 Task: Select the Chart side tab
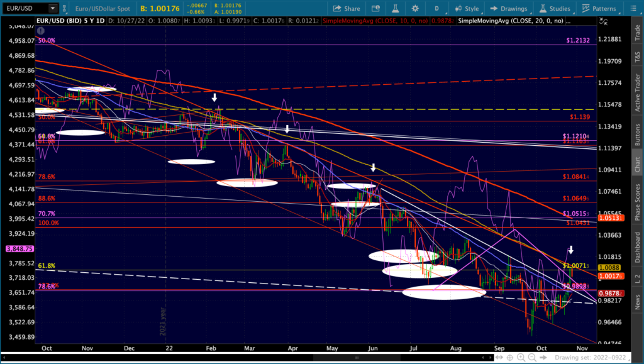638,164
